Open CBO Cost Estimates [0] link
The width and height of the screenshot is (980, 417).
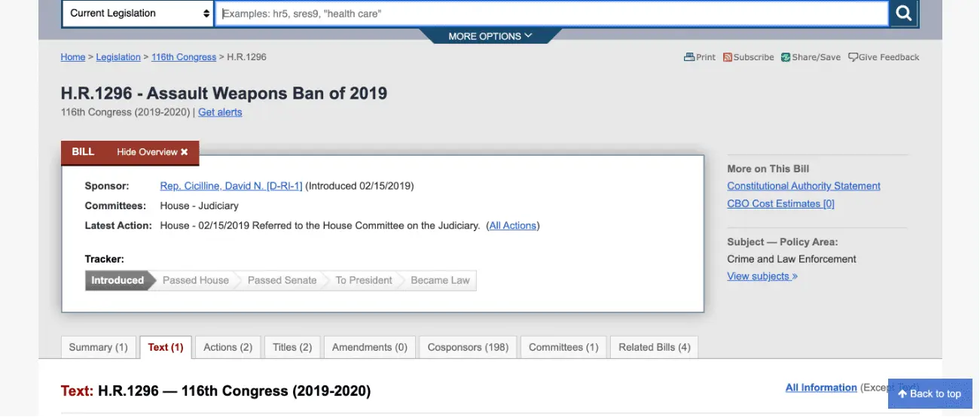[x=781, y=204]
